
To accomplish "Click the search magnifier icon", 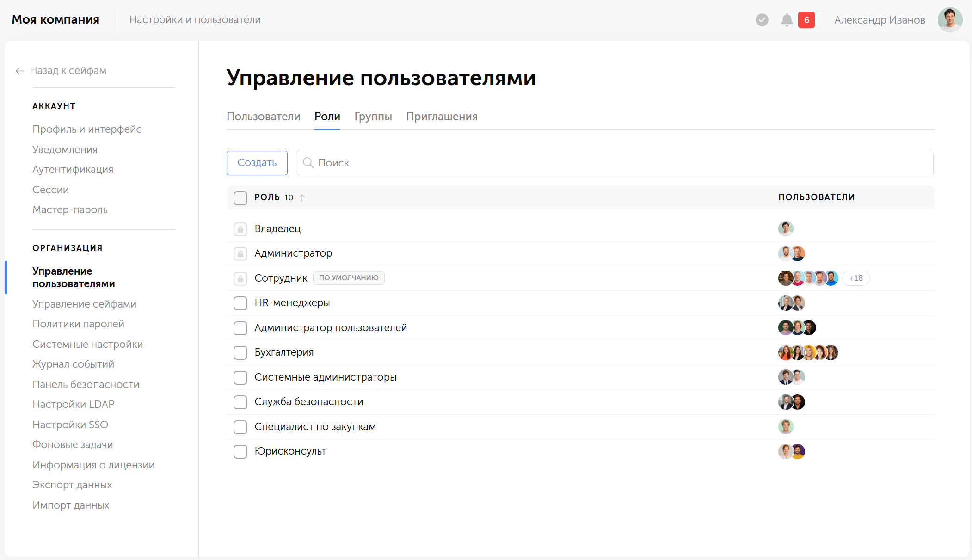I will coord(308,163).
